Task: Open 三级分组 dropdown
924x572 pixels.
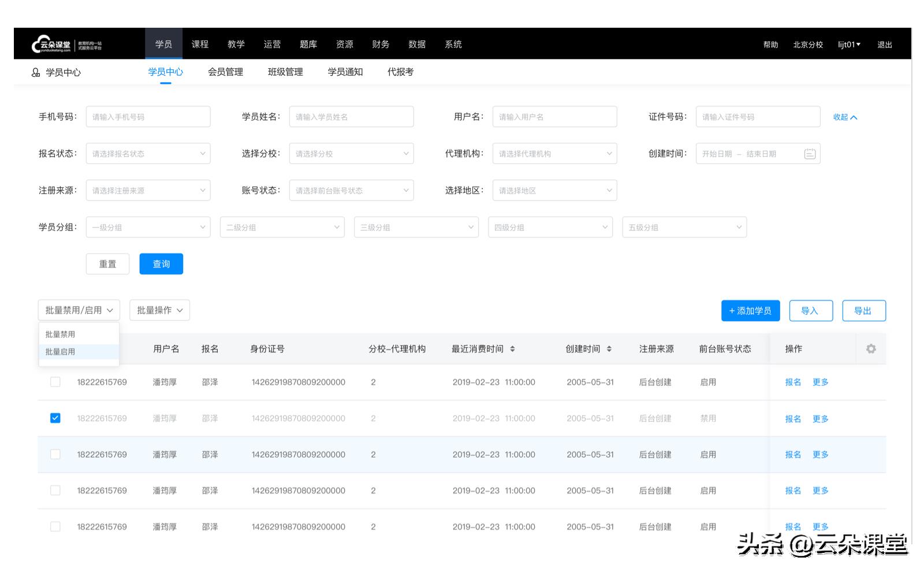Action: [416, 227]
